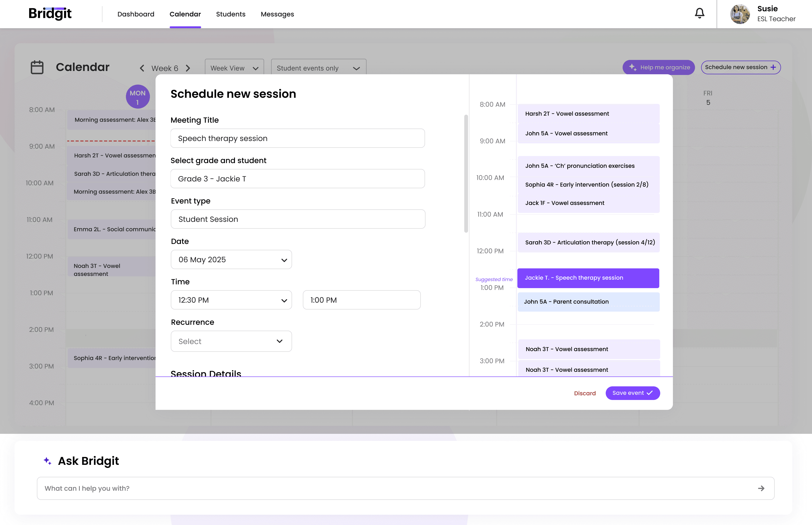Image resolution: width=812 pixels, height=525 pixels.
Task: Open Noah 3T Vowel assessment on Monday calendar
Action: tap(112, 266)
